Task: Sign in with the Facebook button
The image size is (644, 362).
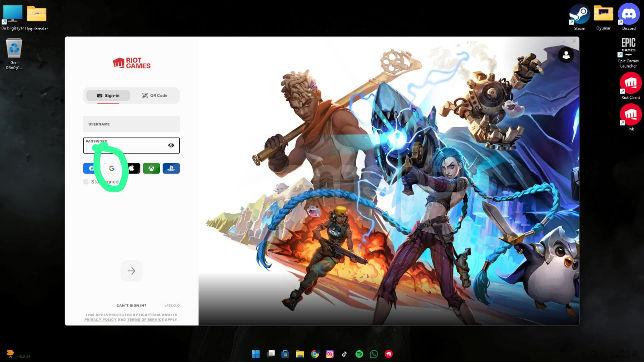Action: tap(91, 169)
